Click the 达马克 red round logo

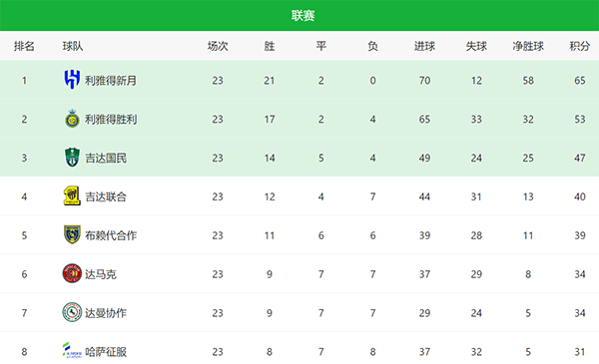click(72, 273)
